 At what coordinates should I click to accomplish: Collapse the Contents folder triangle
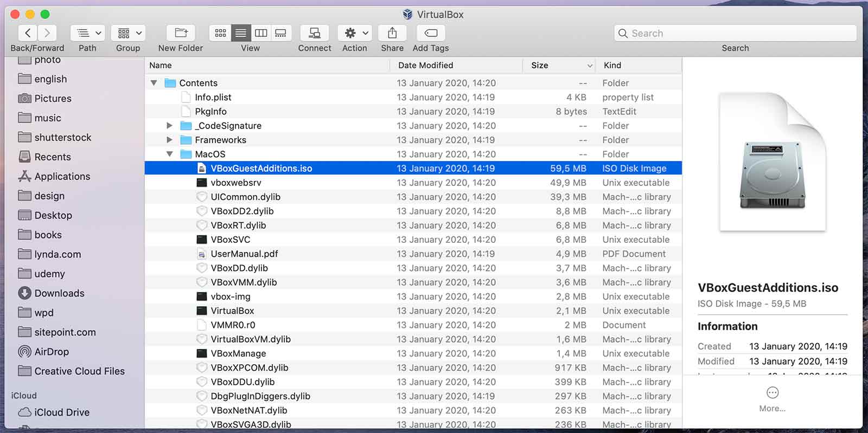(154, 83)
